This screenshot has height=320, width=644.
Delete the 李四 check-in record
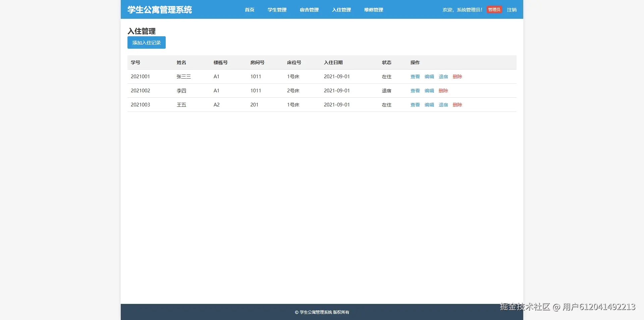pyautogui.click(x=443, y=91)
